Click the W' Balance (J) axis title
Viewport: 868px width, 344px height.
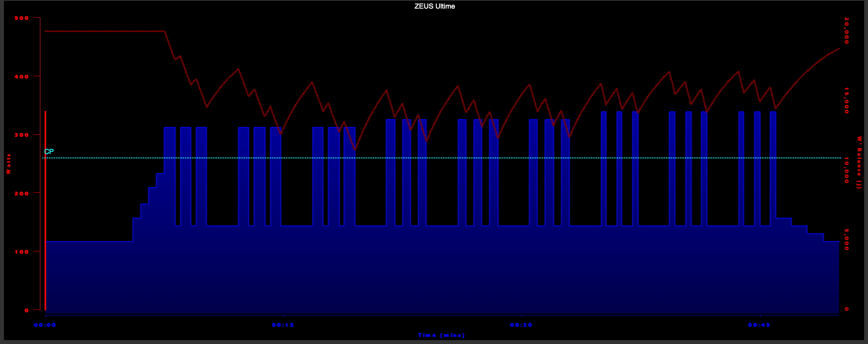click(x=859, y=163)
